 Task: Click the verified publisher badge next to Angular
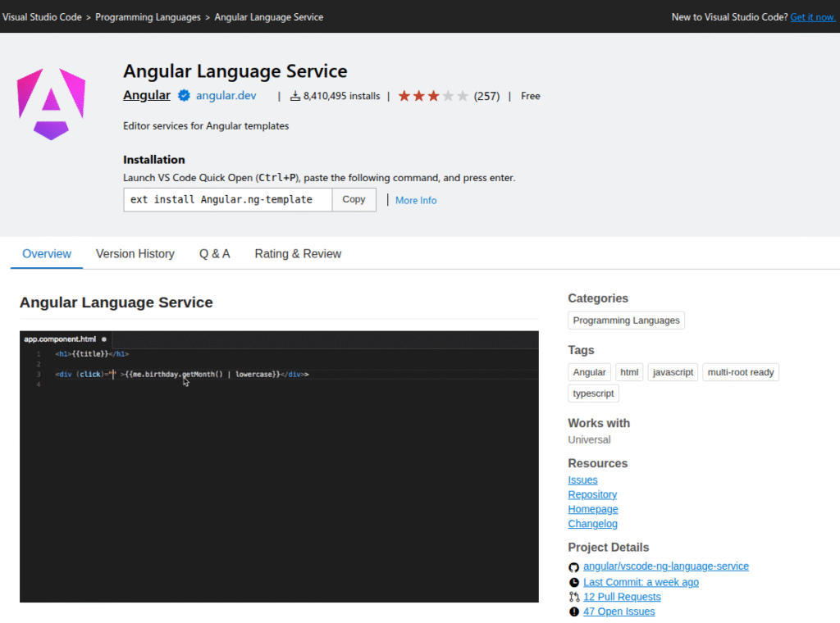(x=184, y=96)
